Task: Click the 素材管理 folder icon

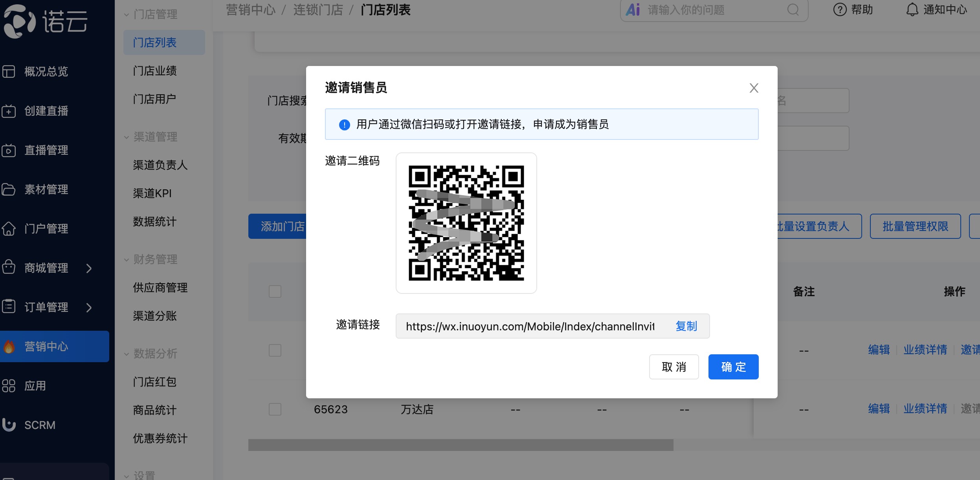Action: (x=9, y=189)
